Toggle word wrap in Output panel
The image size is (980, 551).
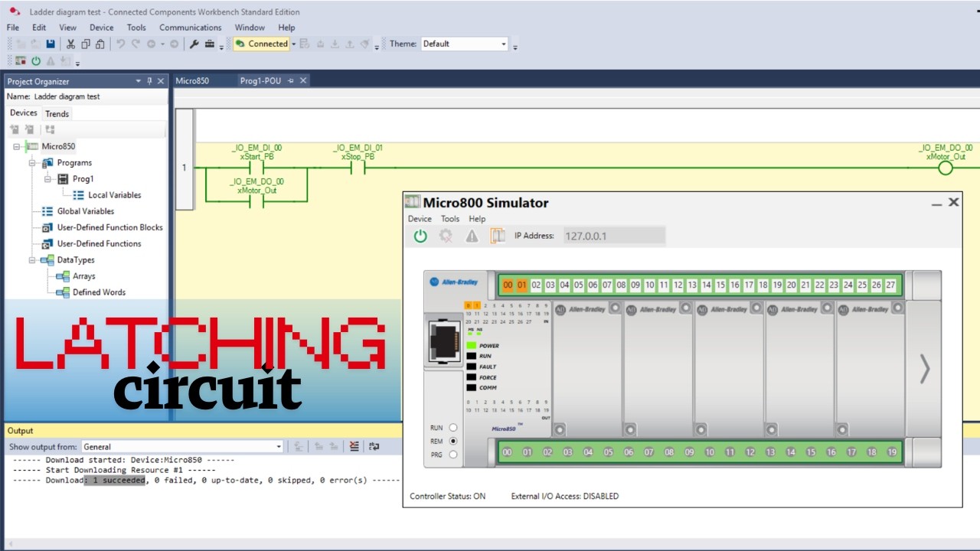[374, 447]
